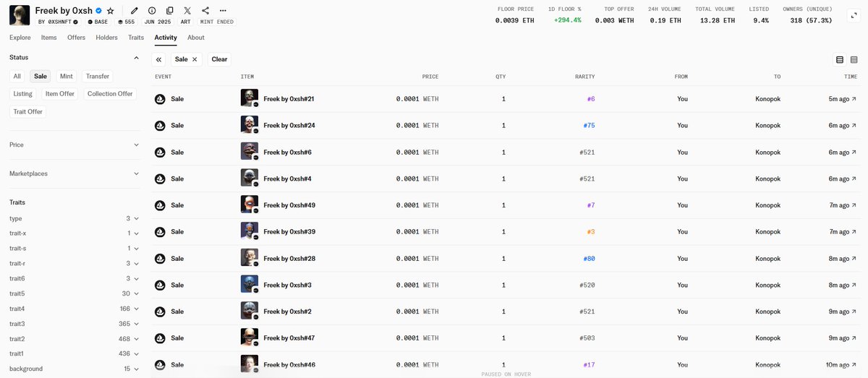
Task: Click the share collection icon
Action: (x=205, y=11)
